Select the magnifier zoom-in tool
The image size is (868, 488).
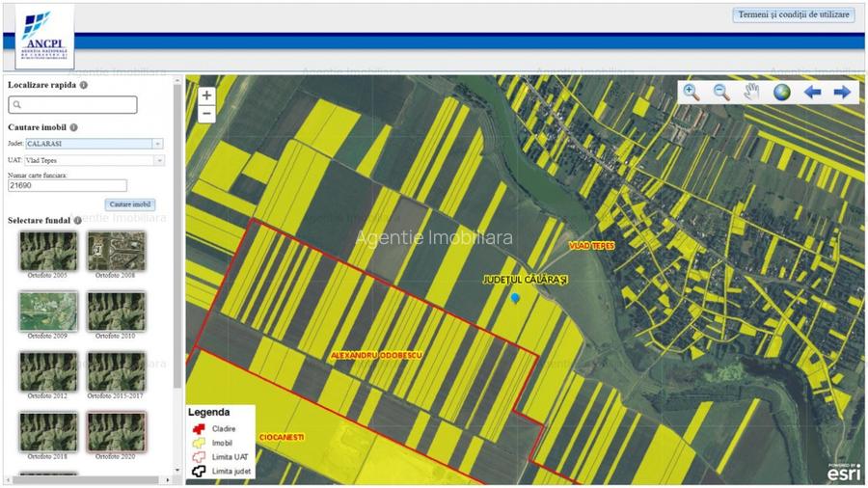coord(692,92)
